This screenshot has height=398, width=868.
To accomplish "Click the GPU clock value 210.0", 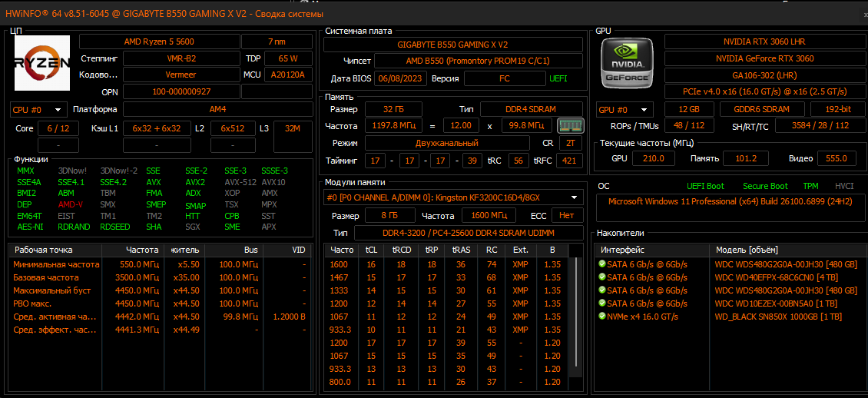I will (654, 158).
